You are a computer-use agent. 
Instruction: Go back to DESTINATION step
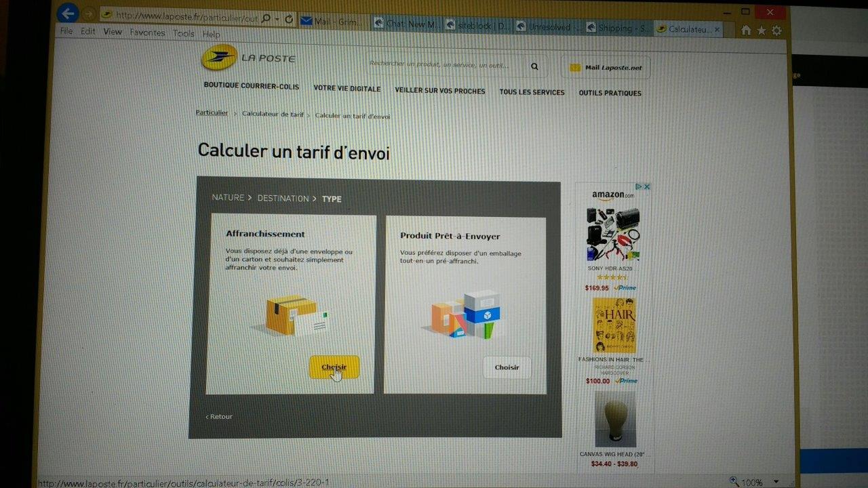(x=283, y=198)
